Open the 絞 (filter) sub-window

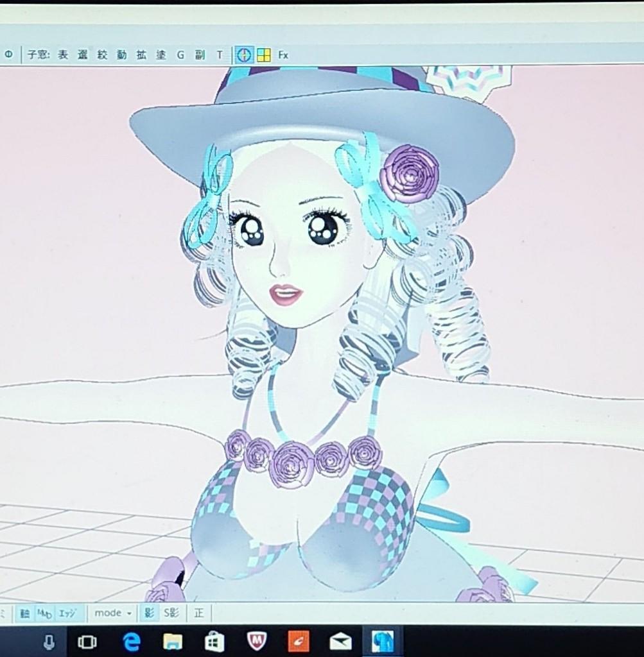[102, 55]
